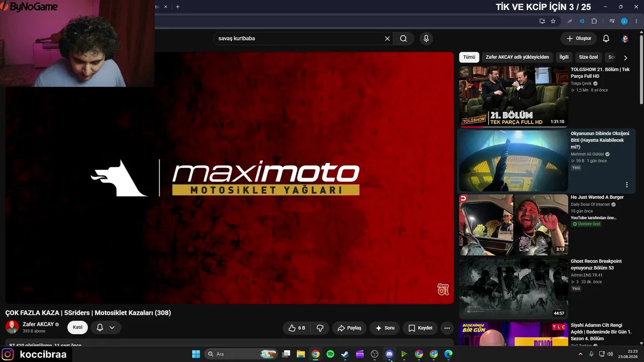Join the channel with Katıl button

pos(77,327)
